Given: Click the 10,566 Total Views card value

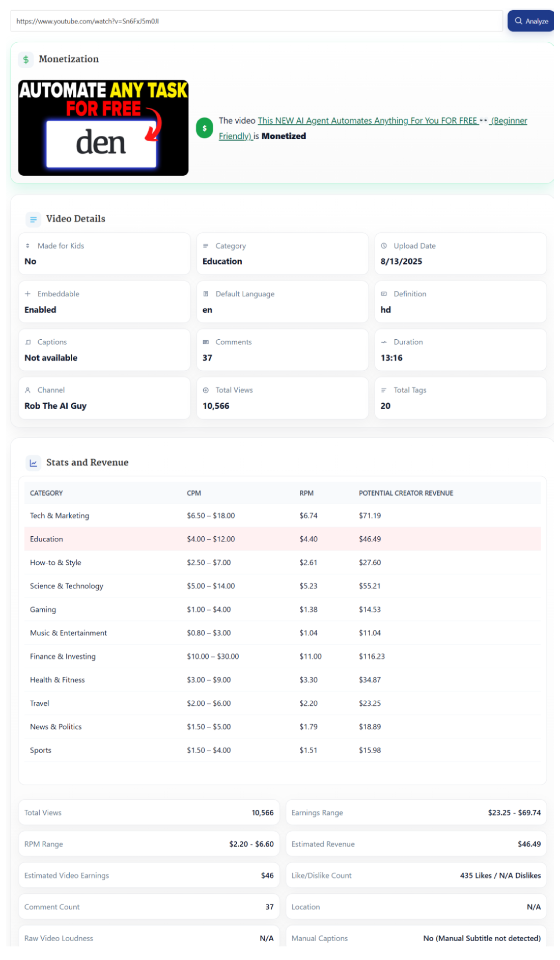Looking at the screenshot, I should (216, 406).
